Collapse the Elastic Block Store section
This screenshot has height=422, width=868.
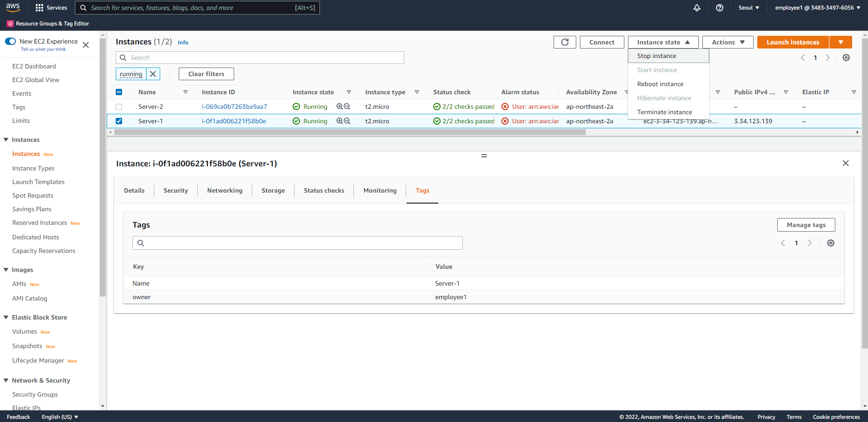point(6,317)
